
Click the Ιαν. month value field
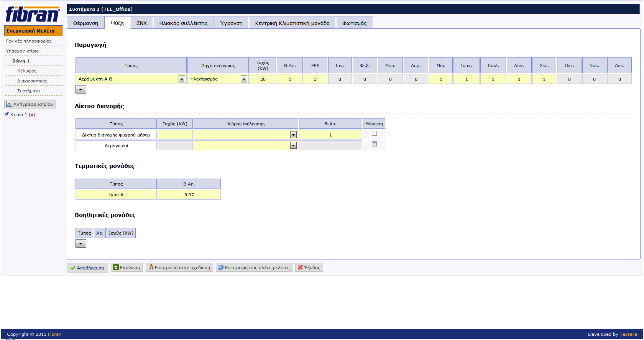coord(340,79)
